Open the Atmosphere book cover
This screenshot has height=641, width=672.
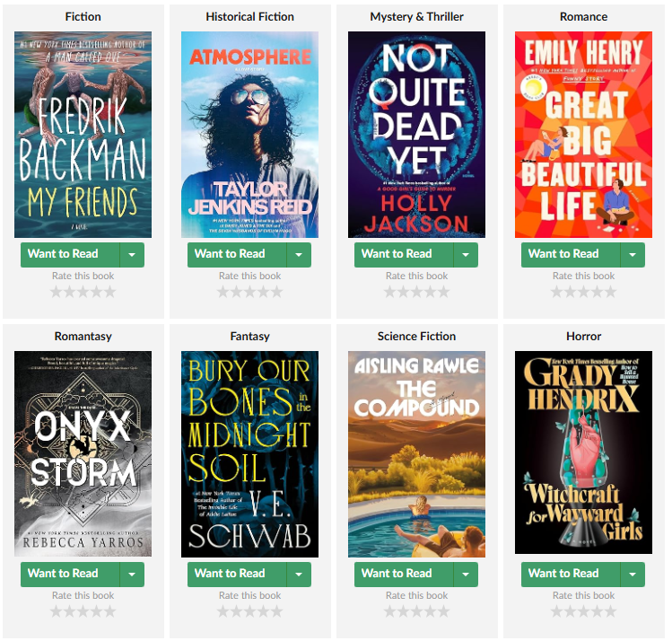[249, 134]
